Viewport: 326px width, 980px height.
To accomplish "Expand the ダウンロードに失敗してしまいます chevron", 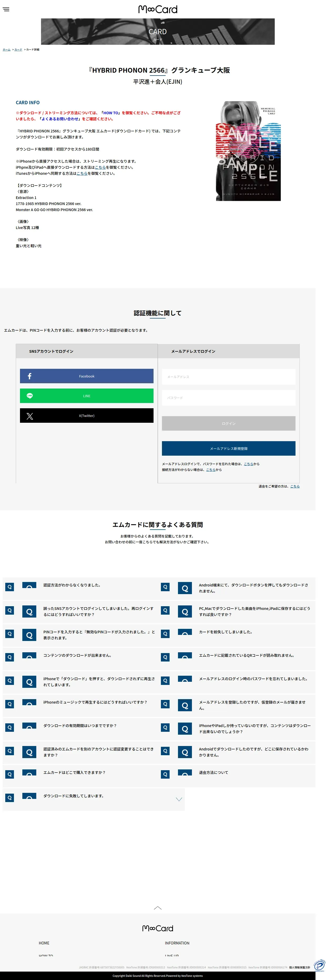I will (179, 799).
